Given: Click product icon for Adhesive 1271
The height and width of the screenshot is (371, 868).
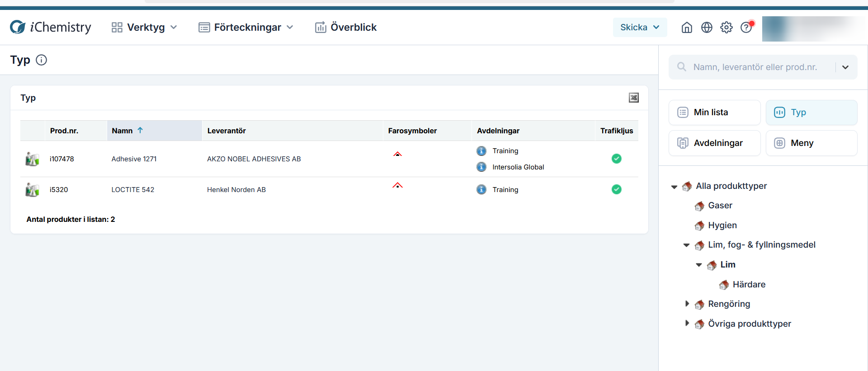Looking at the screenshot, I should [x=32, y=159].
